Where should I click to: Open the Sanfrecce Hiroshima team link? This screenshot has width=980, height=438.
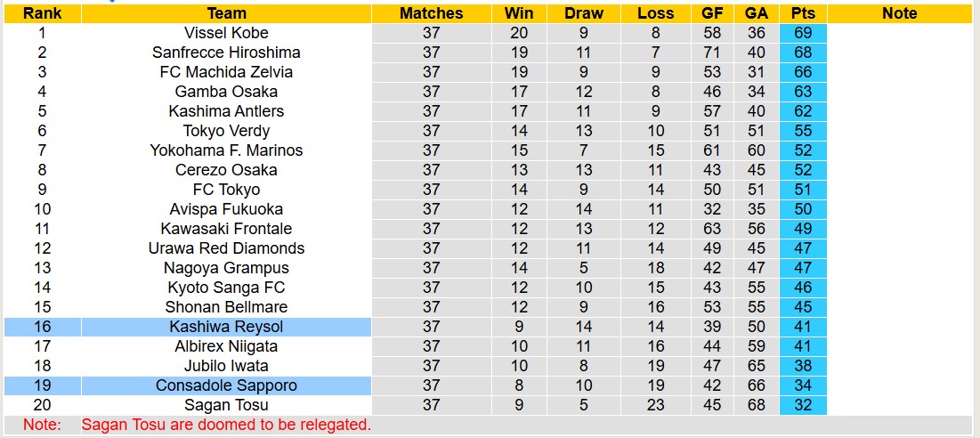pos(226,53)
